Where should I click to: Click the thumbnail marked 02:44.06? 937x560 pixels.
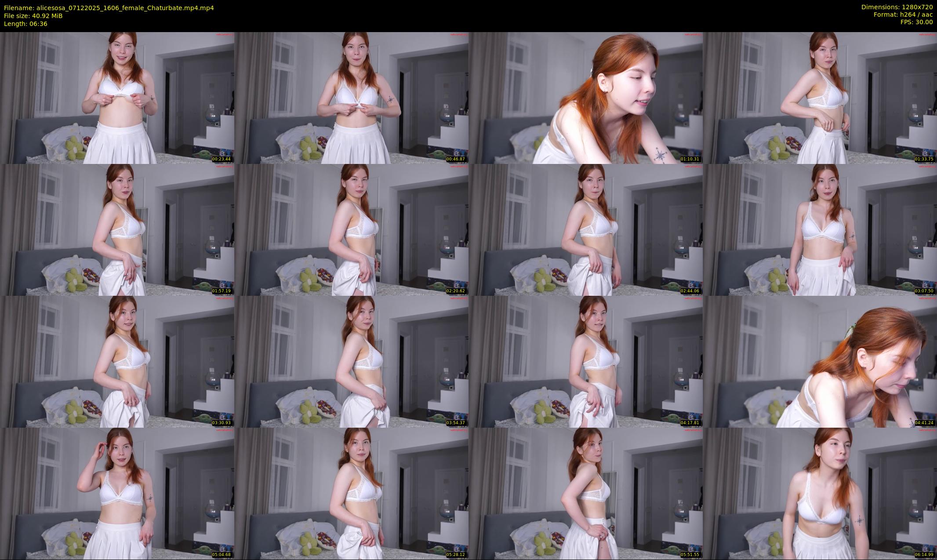pyautogui.click(x=585, y=229)
